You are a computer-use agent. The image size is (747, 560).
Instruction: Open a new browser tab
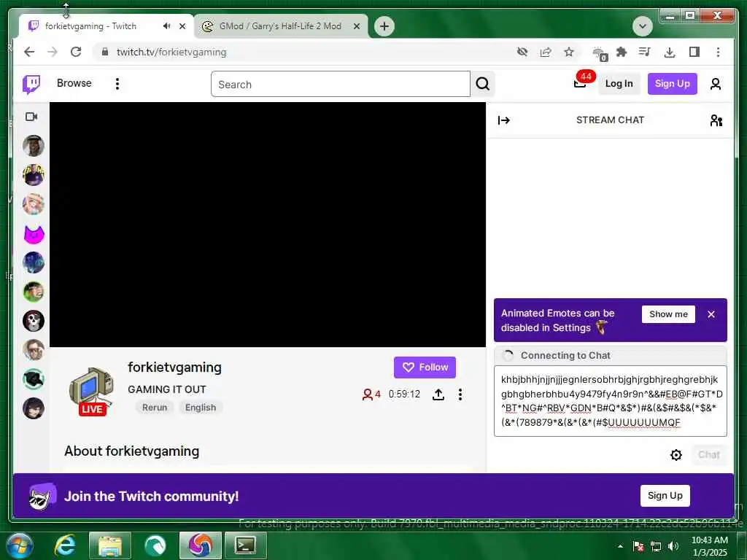coord(384,26)
